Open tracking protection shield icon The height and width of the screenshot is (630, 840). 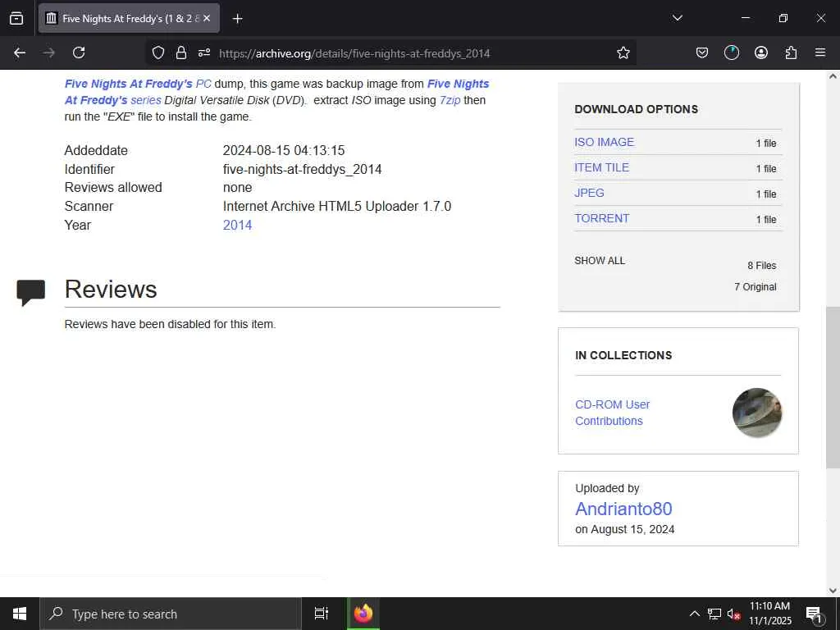tap(158, 52)
